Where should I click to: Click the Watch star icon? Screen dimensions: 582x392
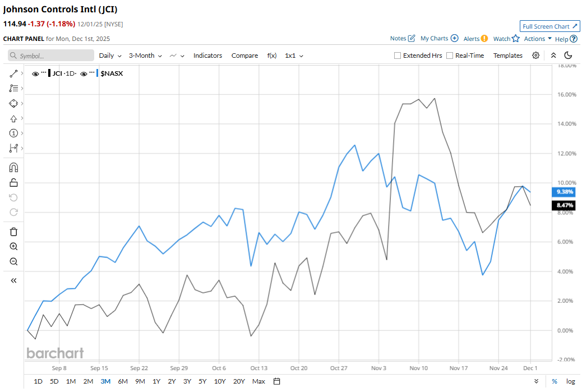tap(516, 38)
